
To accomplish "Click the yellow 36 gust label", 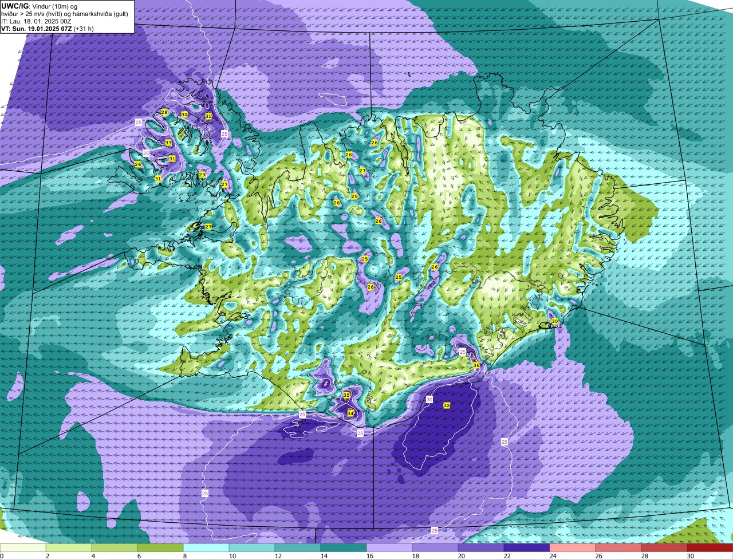I will (x=476, y=365).
